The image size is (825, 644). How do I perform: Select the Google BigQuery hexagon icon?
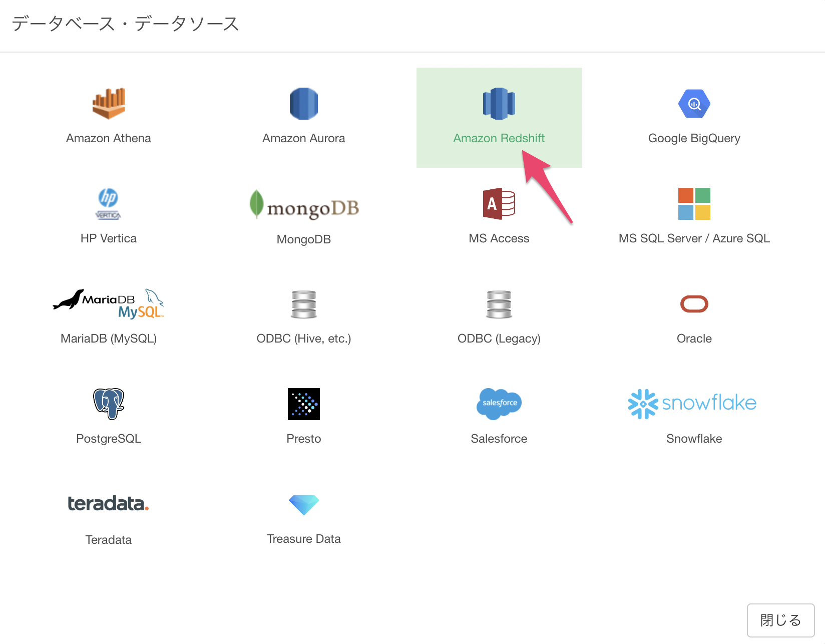pyautogui.click(x=694, y=104)
